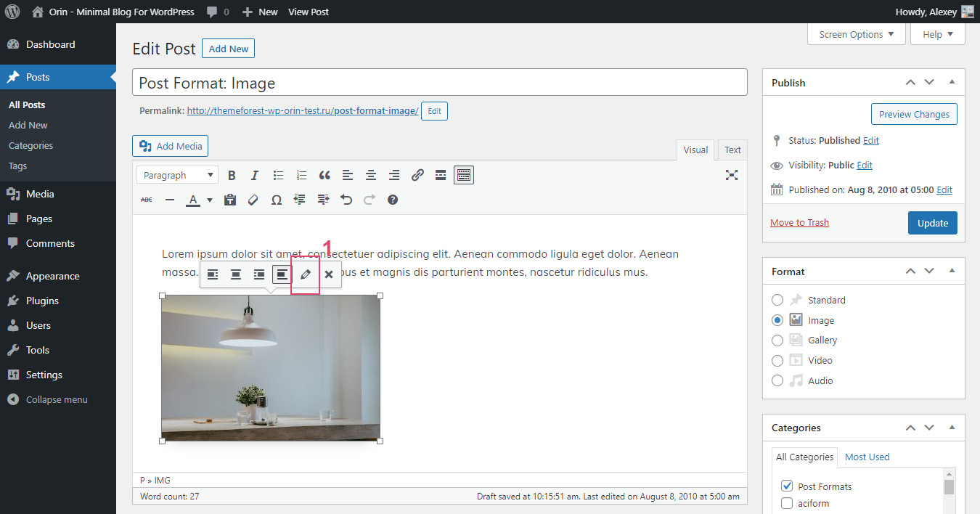
Task: Click the fullscreen distraction-free writing icon
Action: tap(731, 174)
